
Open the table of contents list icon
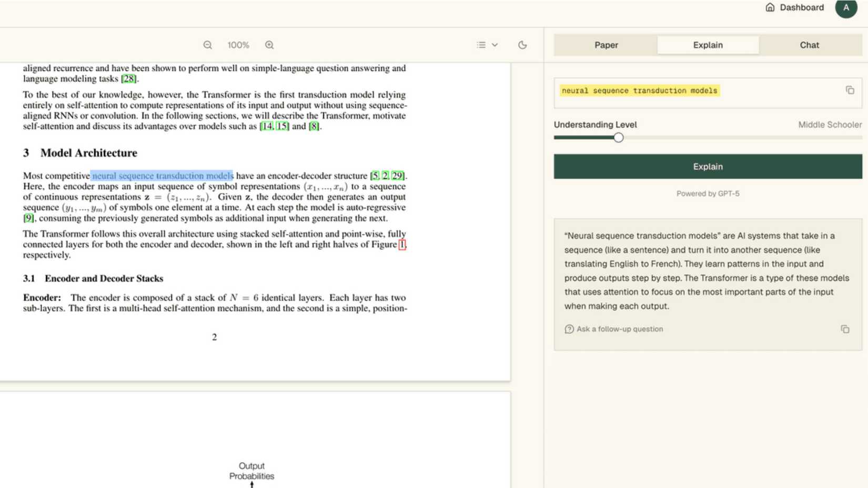tap(481, 45)
